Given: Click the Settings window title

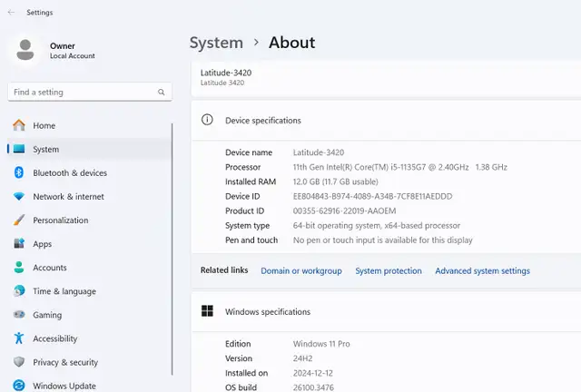Looking at the screenshot, I should click(40, 12).
